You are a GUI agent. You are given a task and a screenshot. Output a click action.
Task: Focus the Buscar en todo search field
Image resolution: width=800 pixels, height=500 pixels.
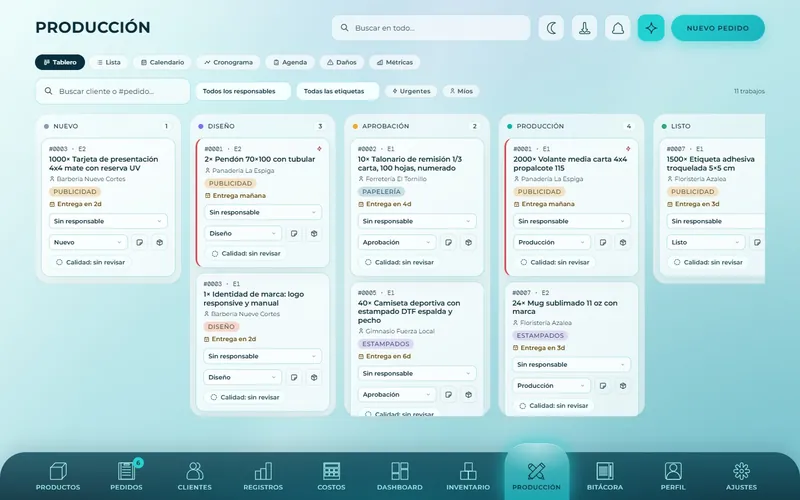(x=431, y=28)
